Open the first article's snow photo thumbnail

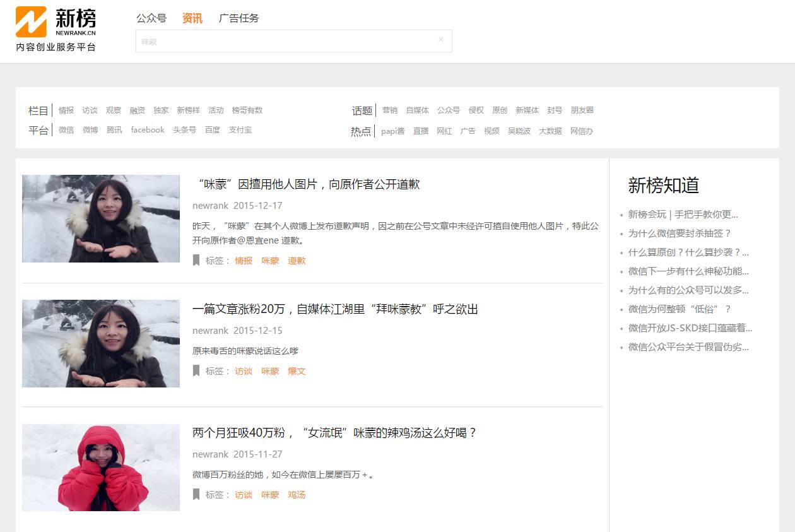(101, 218)
